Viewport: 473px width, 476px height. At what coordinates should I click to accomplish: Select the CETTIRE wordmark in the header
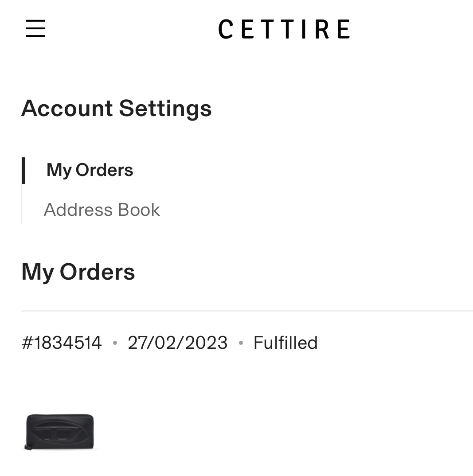click(284, 28)
